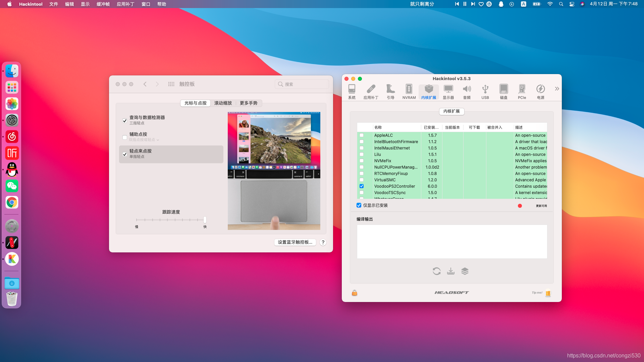Click the help question mark button
644x362 pixels.
[323, 242]
